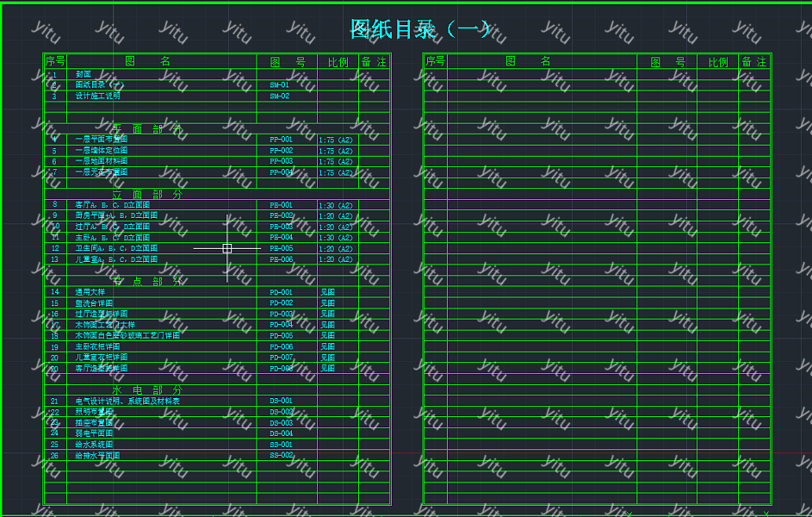Click the 平面部分 section heading
The height and width of the screenshot is (517, 812).
pyautogui.click(x=147, y=128)
